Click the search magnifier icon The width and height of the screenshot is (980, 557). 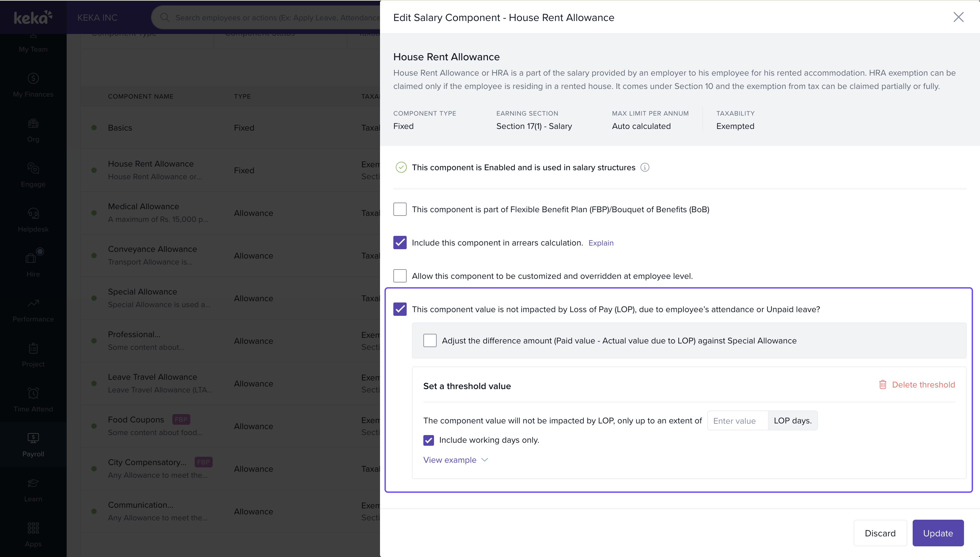point(165,18)
